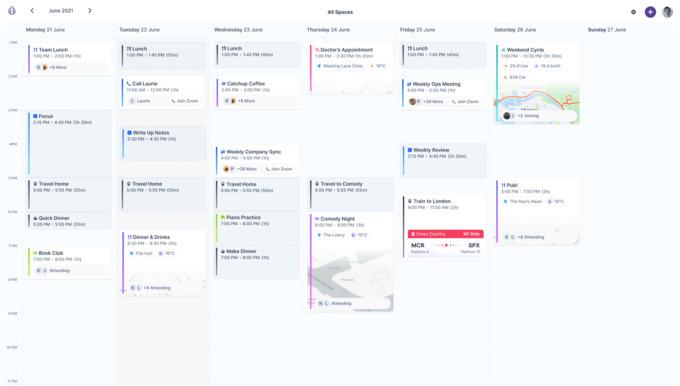680x386 pixels.
Task: Click Meeting Lane Clinic location
Action: click(340, 66)
